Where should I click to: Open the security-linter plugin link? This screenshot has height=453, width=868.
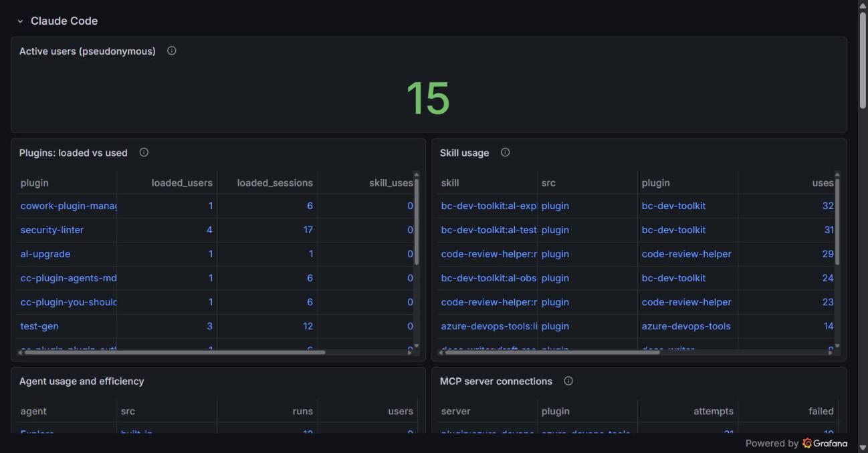pyautogui.click(x=52, y=230)
